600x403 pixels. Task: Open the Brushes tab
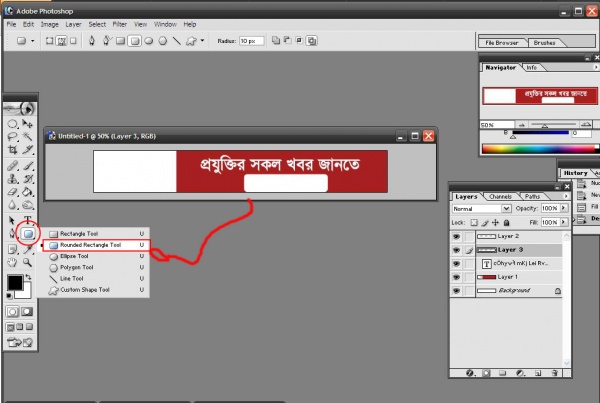[544, 43]
